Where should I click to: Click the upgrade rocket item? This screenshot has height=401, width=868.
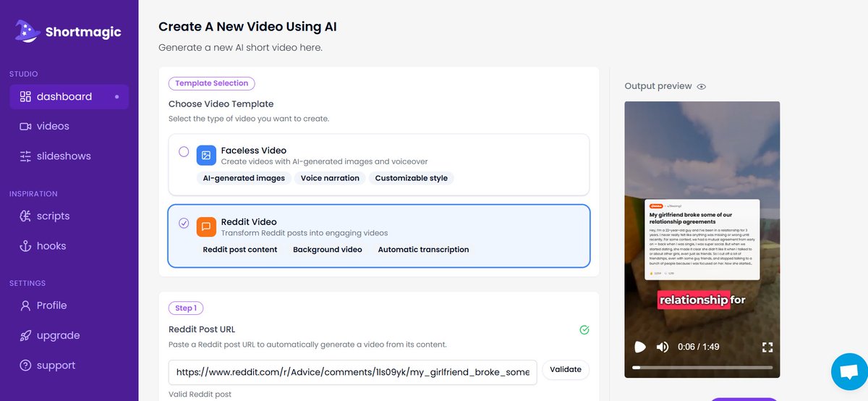tap(58, 336)
